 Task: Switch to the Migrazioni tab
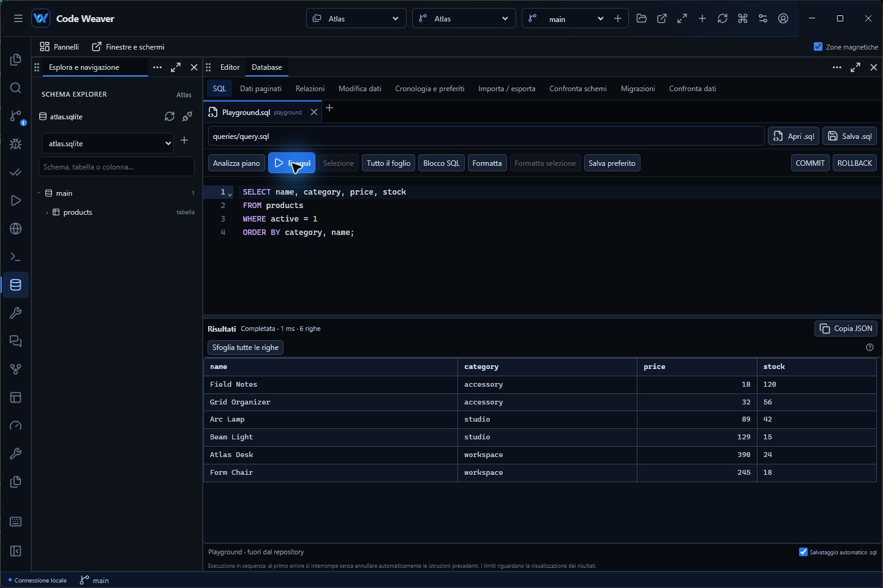[x=638, y=89]
